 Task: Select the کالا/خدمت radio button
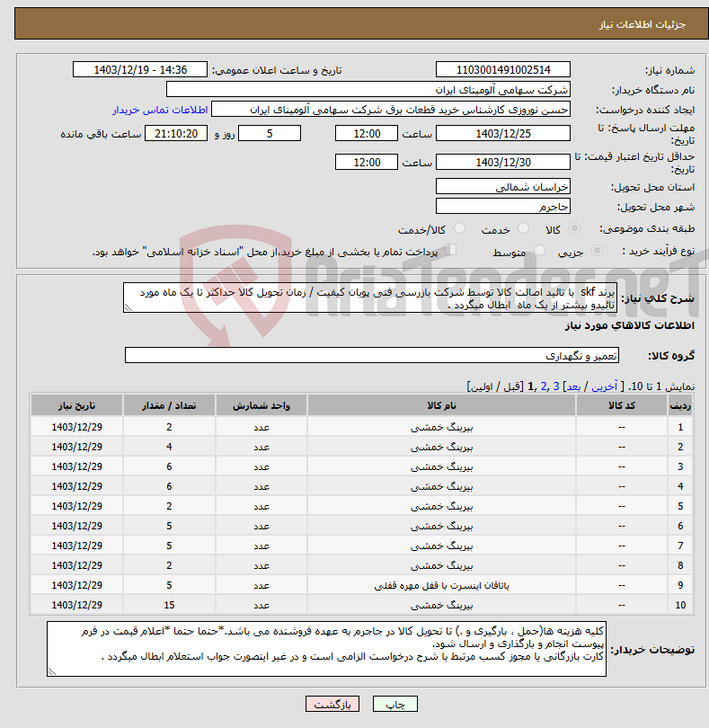coord(459,228)
